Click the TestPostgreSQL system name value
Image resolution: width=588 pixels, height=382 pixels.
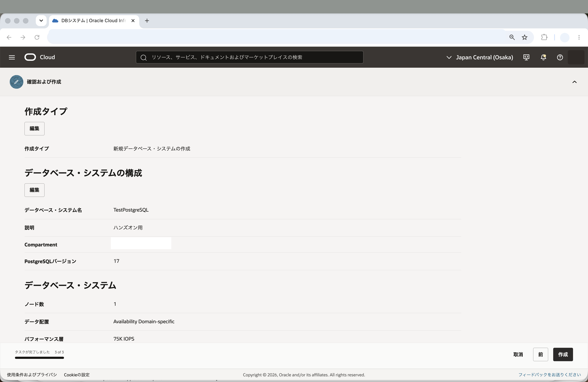(x=131, y=210)
